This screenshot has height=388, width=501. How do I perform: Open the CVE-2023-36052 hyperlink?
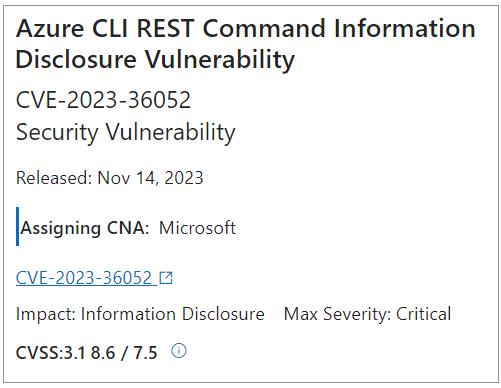point(84,278)
